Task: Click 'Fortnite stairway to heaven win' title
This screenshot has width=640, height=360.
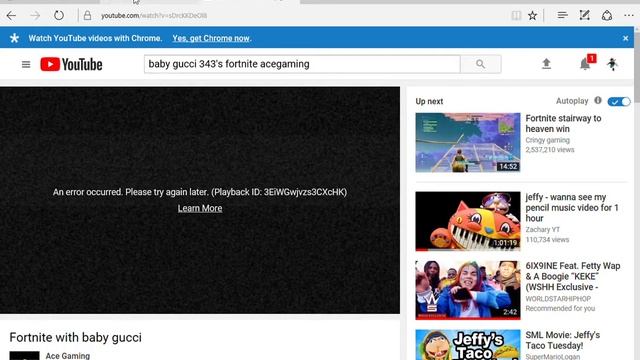Action: [x=563, y=123]
